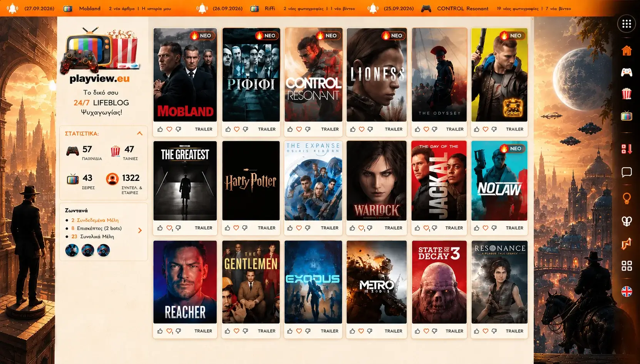The image size is (640, 364).
Task: Click Mobland in the news ticker
Action: point(90,8)
